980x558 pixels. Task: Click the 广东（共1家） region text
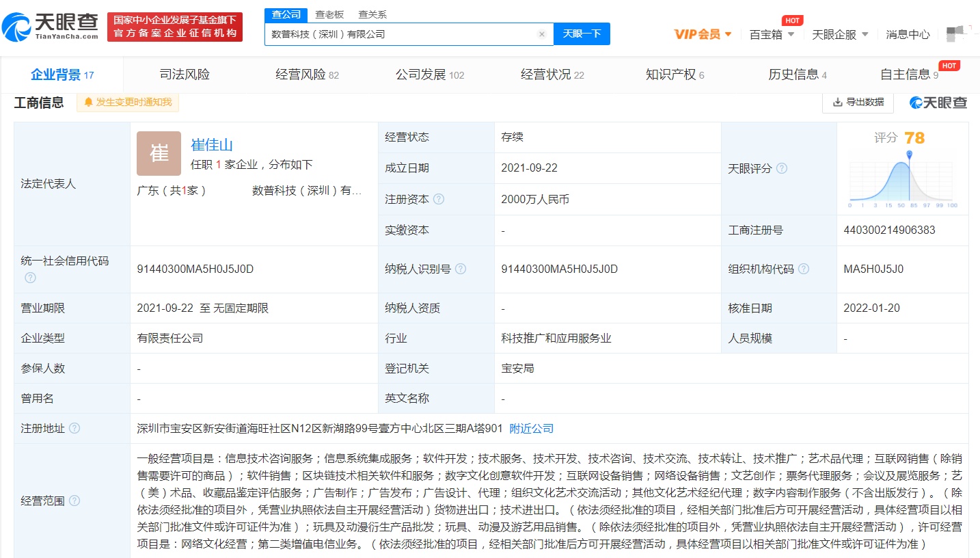[172, 190]
